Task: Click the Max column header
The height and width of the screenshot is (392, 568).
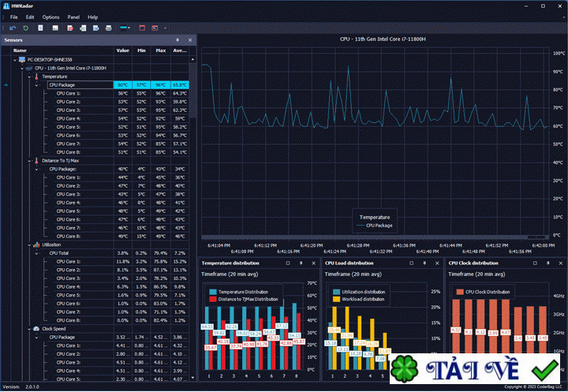Action: click(x=160, y=50)
